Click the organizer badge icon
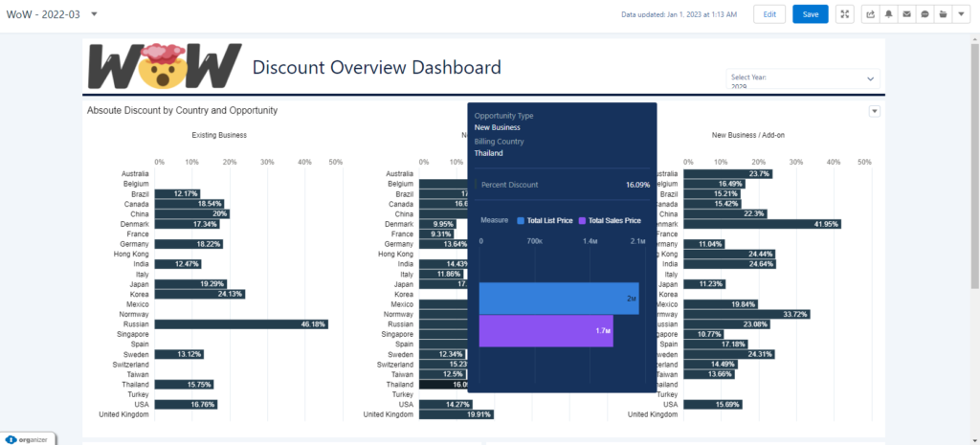Image resolution: width=980 pixels, height=445 pixels. [x=29, y=438]
